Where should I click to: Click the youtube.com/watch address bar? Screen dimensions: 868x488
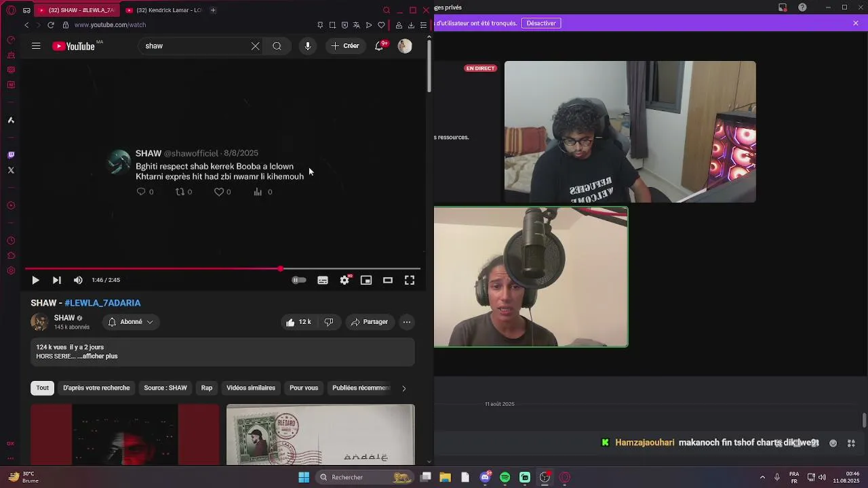point(110,25)
